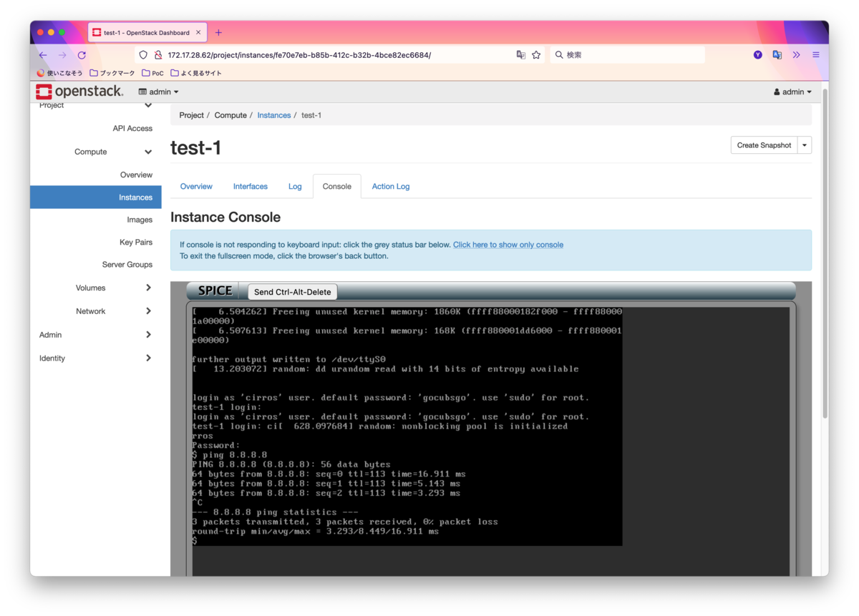
Task: Click the browser forward arrow
Action: tap(62, 55)
